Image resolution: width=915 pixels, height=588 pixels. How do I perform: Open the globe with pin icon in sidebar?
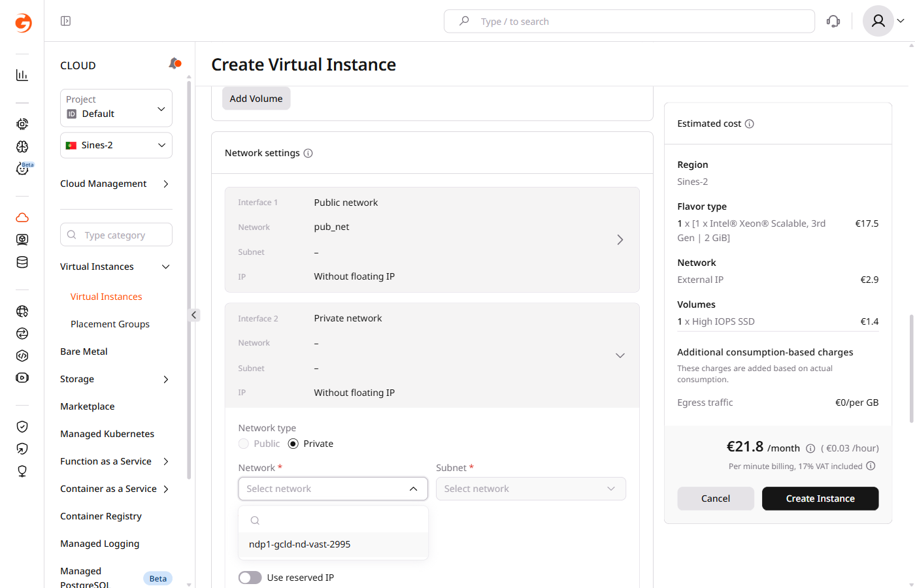pos(22,311)
